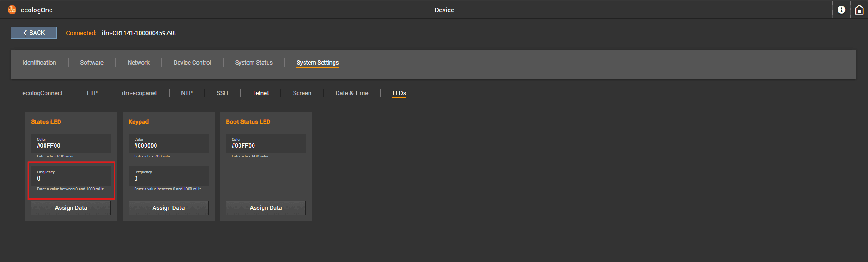The image size is (868, 262).
Task: Edit the Boot Status LED Color field
Action: (265, 146)
